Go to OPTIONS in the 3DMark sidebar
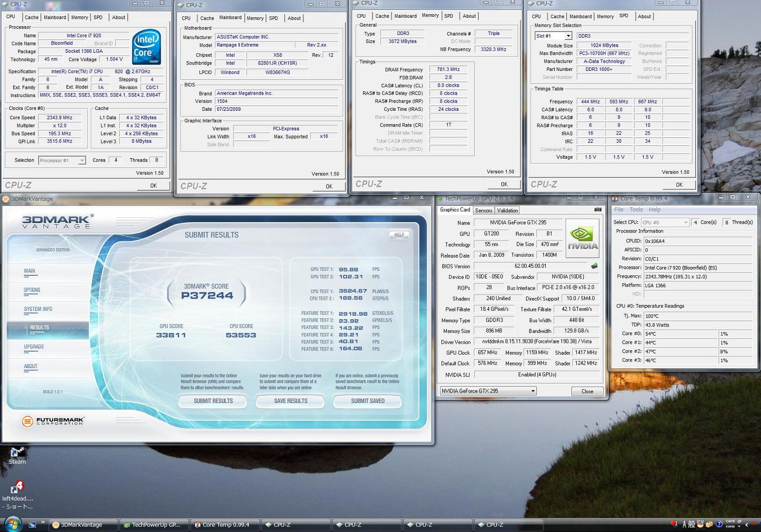This screenshot has height=532, width=761. (32, 290)
